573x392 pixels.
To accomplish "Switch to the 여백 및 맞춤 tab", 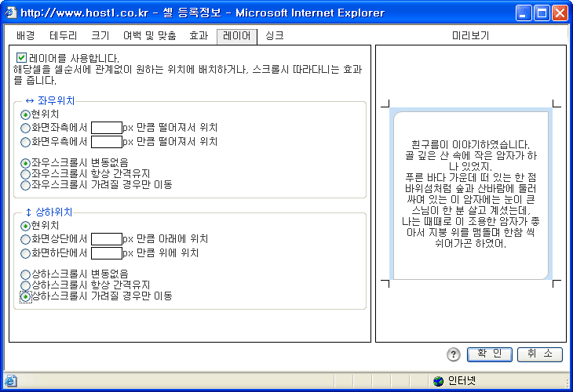I will click(149, 36).
